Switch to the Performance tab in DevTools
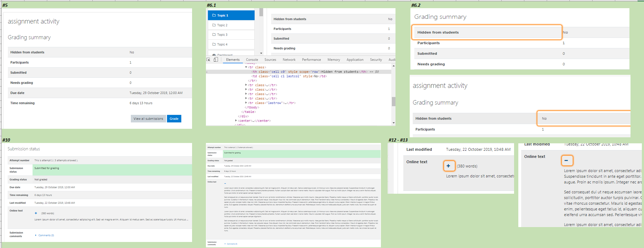Image resolution: width=644 pixels, height=248 pixels. (x=311, y=60)
